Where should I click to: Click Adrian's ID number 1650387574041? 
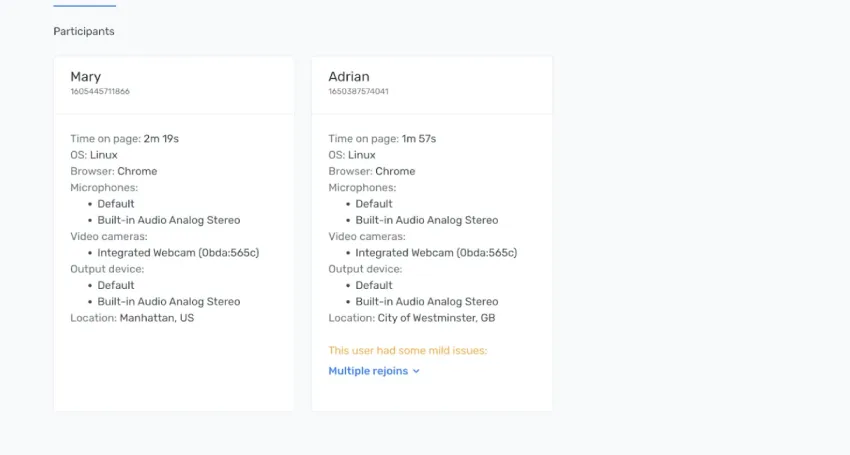358,91
